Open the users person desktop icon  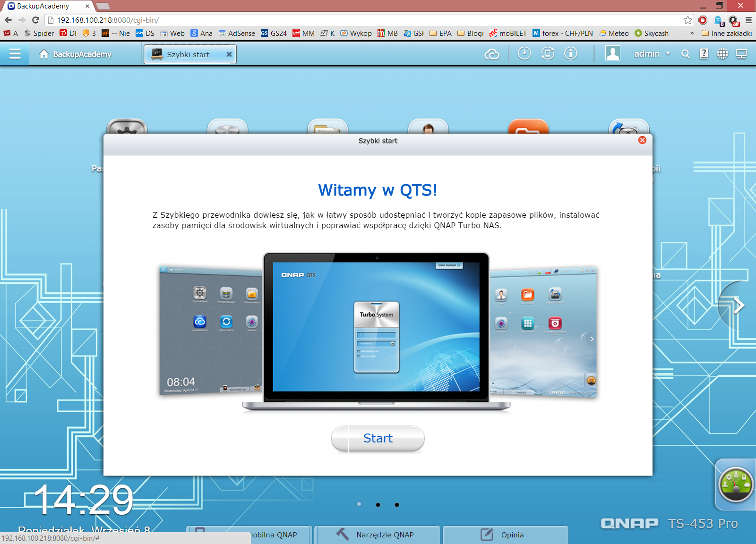[428, 127]
